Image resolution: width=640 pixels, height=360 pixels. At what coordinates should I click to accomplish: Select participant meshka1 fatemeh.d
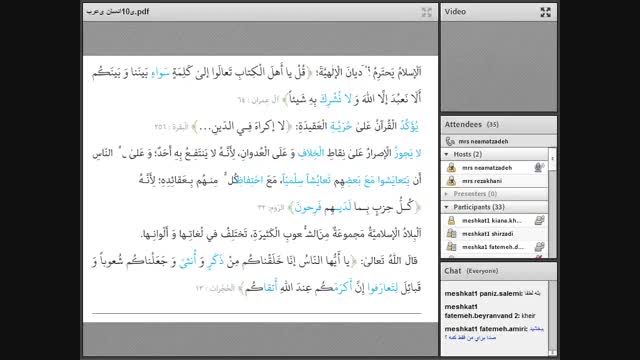495,247
